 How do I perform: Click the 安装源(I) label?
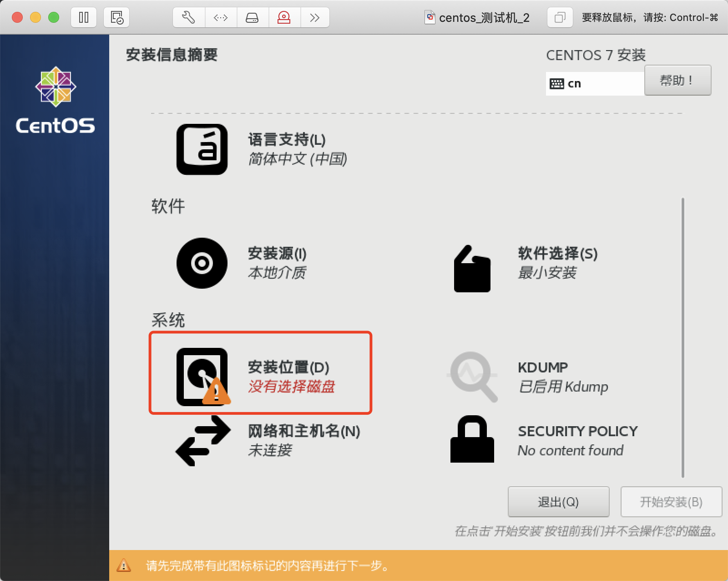[277, 253]
